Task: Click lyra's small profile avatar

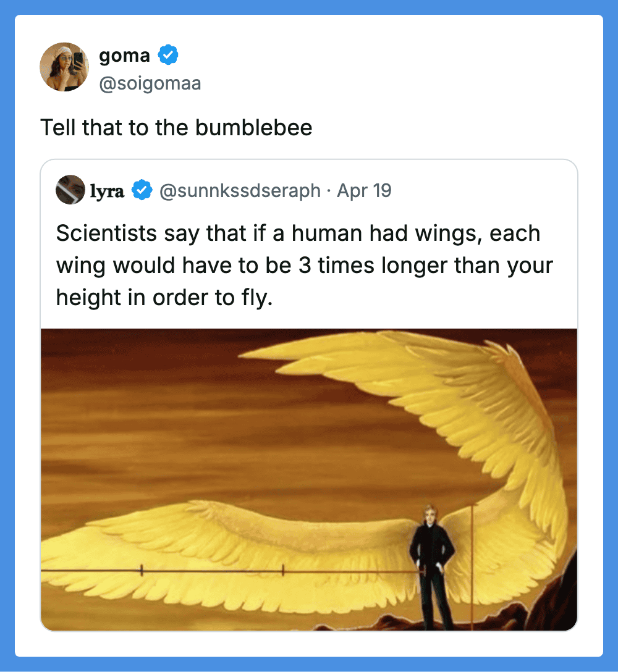Action: (70, 190)
